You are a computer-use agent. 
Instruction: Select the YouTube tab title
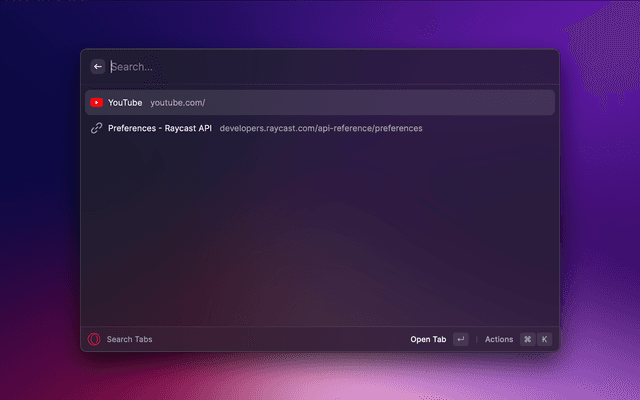[125, 102]
